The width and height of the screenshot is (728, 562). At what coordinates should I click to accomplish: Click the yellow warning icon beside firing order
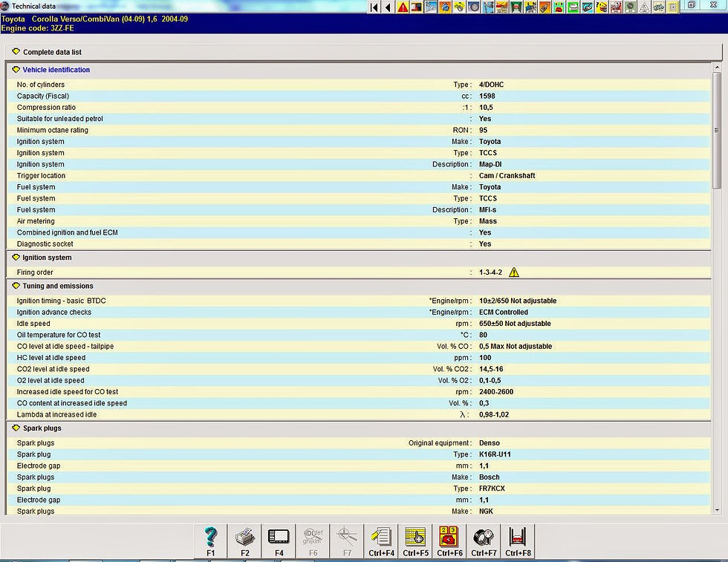(513, 272)
